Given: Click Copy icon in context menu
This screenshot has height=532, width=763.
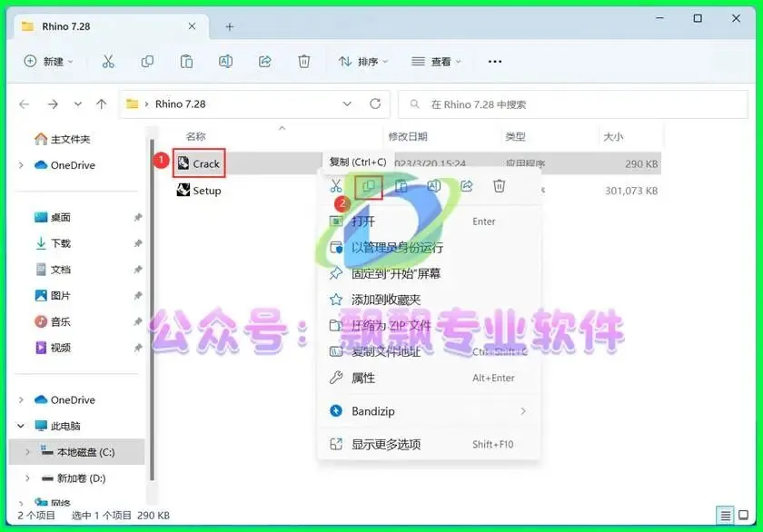Looking at the screenshot, I should (x=369, y=186).
